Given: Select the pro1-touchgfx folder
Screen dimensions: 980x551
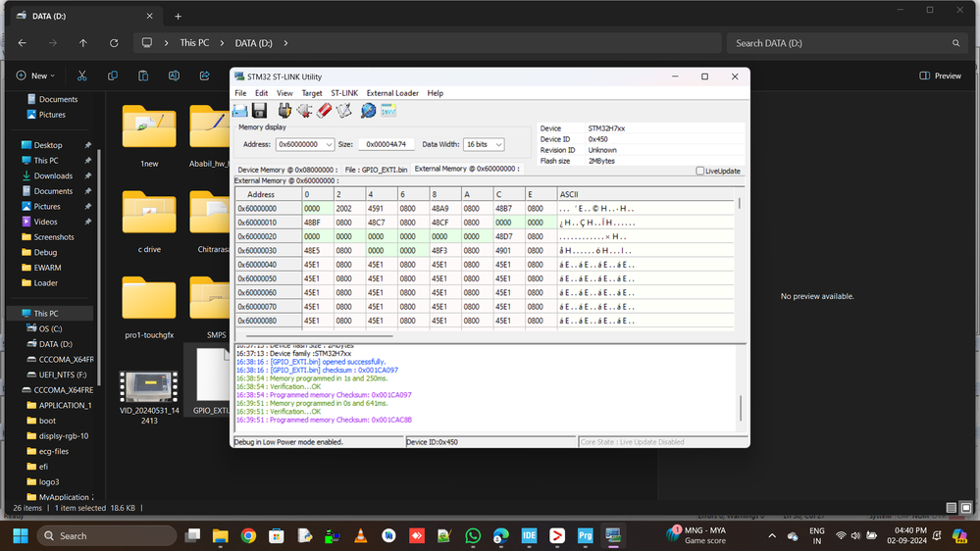Looking at the screenshot, I should point(149,307).
